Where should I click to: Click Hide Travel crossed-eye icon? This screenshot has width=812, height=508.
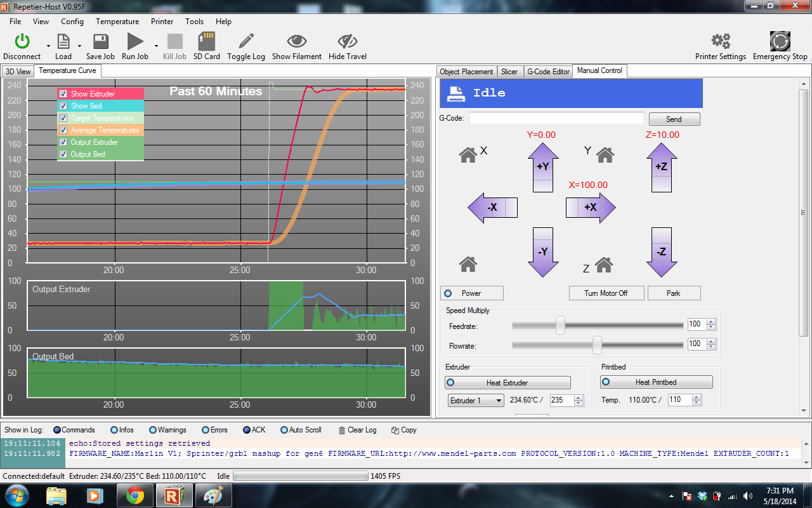(347, 42)
